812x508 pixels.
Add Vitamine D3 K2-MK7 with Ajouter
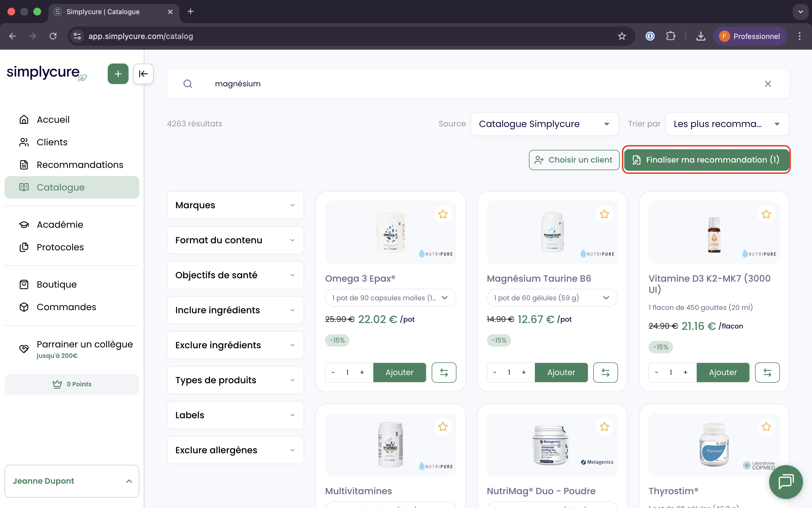(723, 372)
